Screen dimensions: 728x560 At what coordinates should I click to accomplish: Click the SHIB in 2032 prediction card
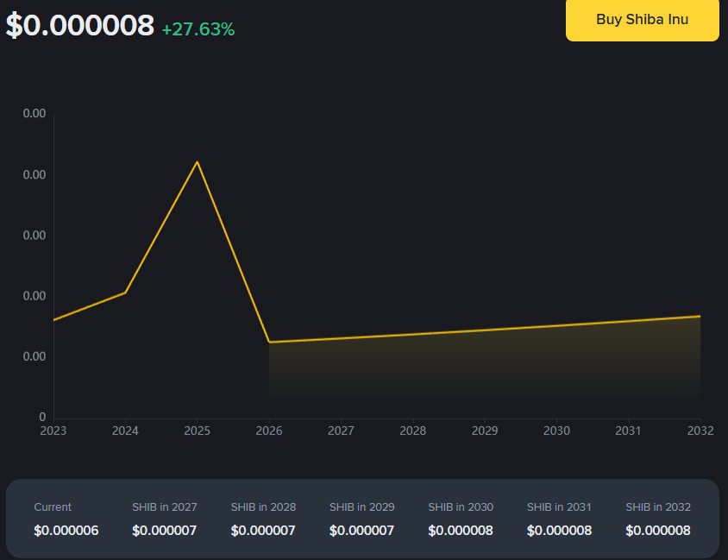pyautogui.click(x=657, y=519)
